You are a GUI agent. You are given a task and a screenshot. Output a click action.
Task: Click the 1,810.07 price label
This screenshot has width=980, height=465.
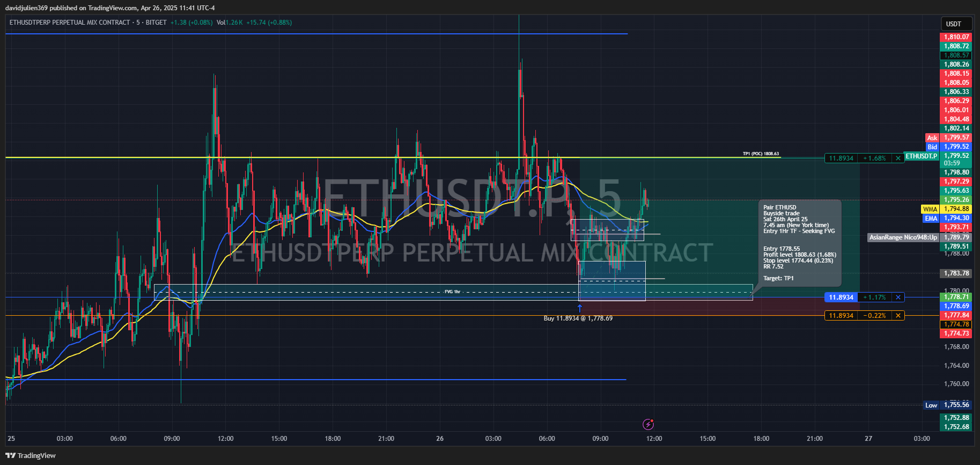(956, 37)
